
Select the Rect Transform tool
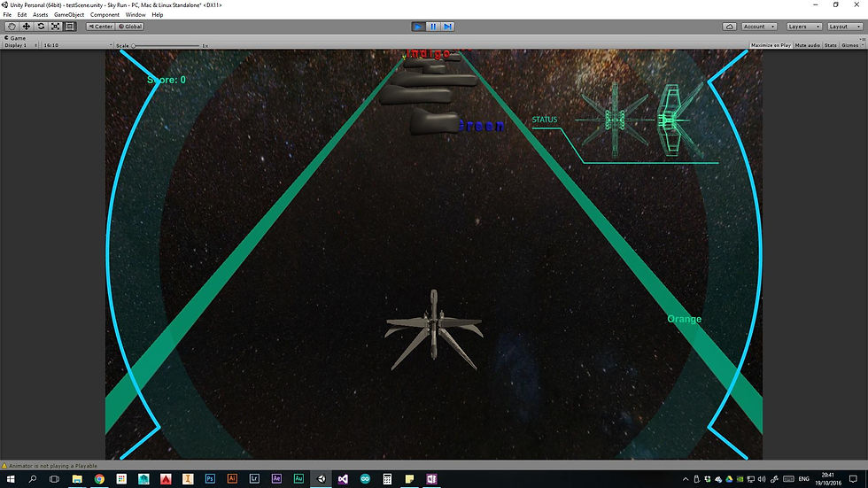[70, 27]
